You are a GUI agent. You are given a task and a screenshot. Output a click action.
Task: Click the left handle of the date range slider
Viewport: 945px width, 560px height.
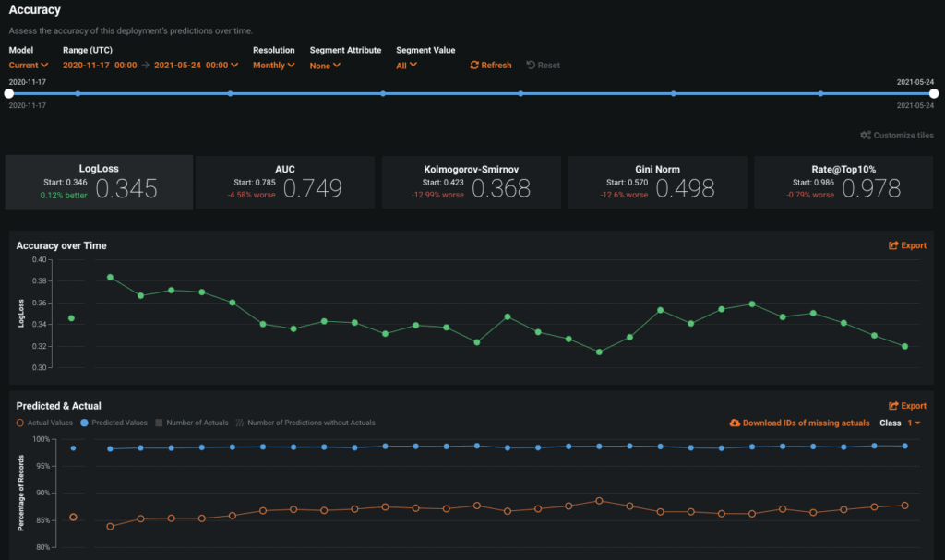9,93
